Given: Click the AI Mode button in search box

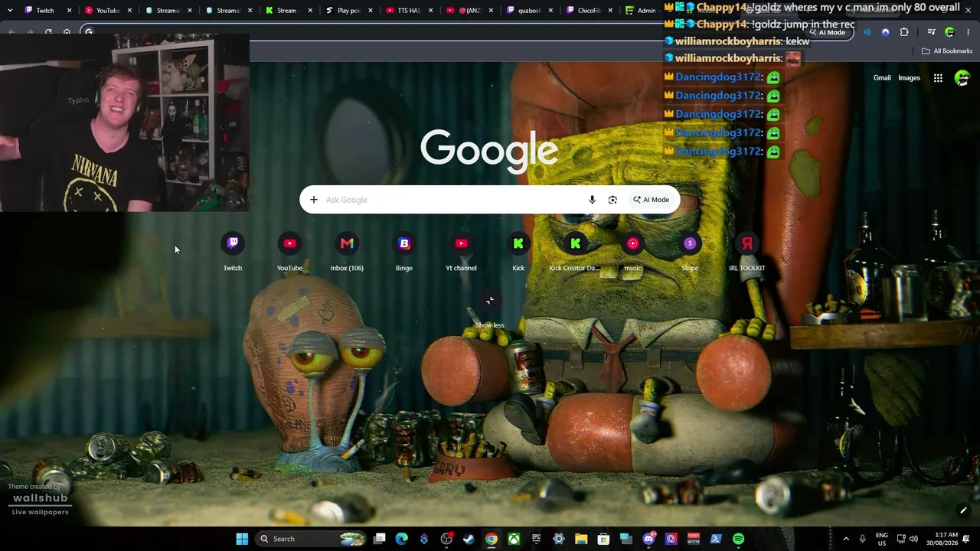Looking at the screenshot, I should (651, 200).
